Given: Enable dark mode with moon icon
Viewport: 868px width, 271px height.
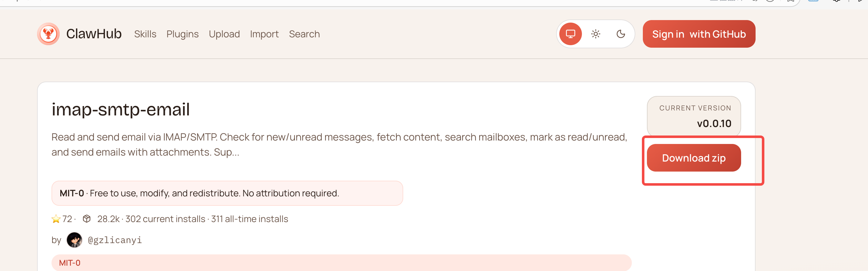Looking at the screenshot, I should click(620, 34).
